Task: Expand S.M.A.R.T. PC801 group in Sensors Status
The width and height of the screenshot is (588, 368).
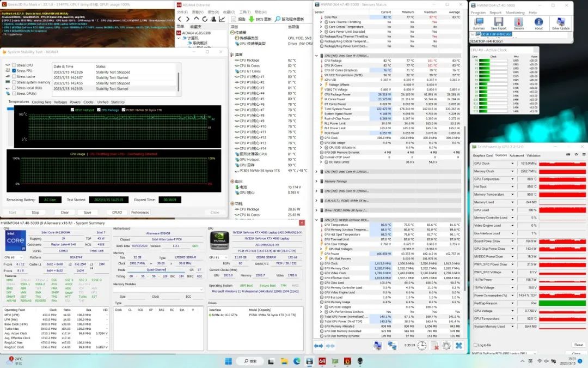Action: point(316,201)
